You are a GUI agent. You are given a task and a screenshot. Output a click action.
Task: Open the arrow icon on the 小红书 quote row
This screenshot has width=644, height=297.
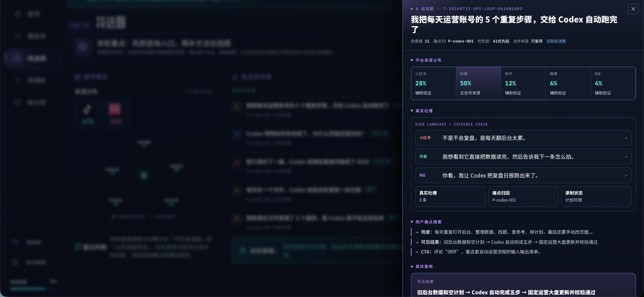[x=626, y=138]
